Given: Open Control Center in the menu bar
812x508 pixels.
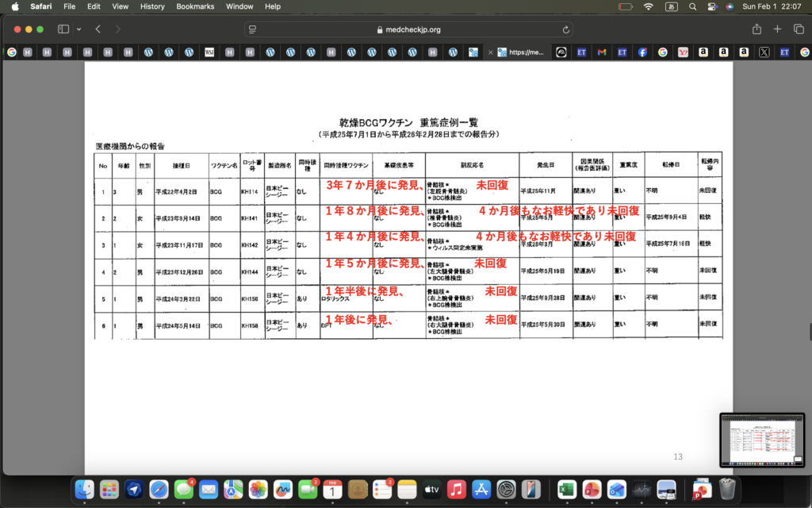Looking at the screenshot, I should pos(710,6).
